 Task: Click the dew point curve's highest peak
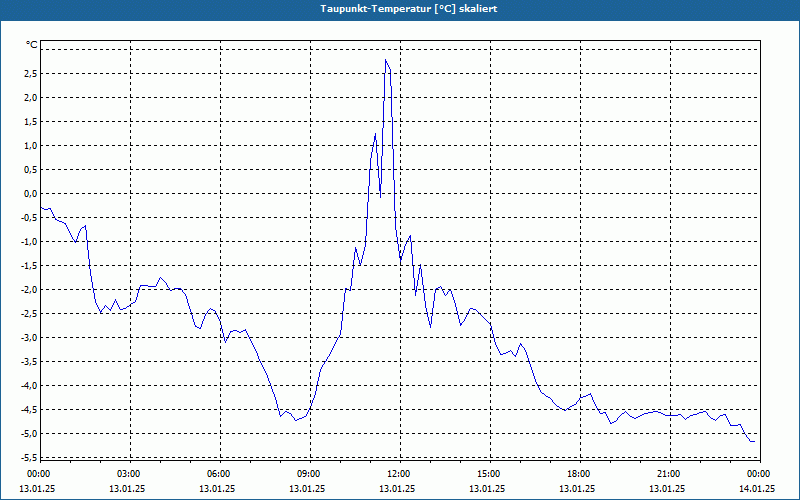(x=386, y=60)
